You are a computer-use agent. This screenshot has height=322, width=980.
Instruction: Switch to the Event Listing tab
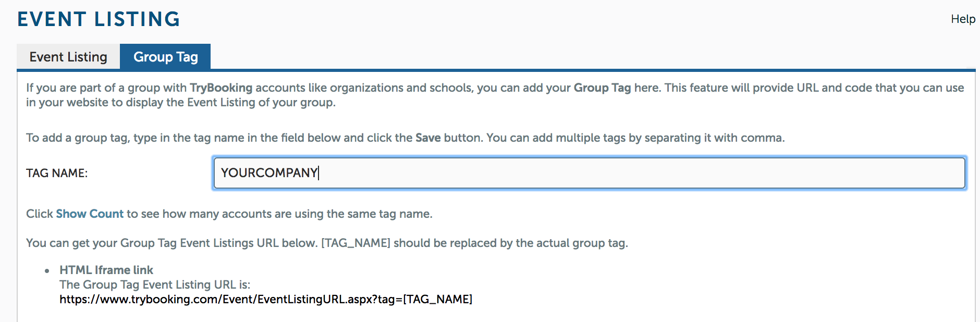click(x=68, y=57)
